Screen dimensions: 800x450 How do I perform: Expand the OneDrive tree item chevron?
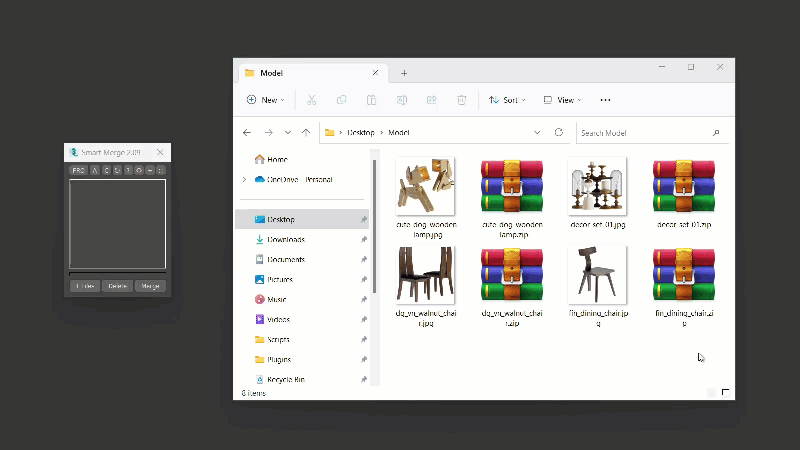click(x=244, y=179)
